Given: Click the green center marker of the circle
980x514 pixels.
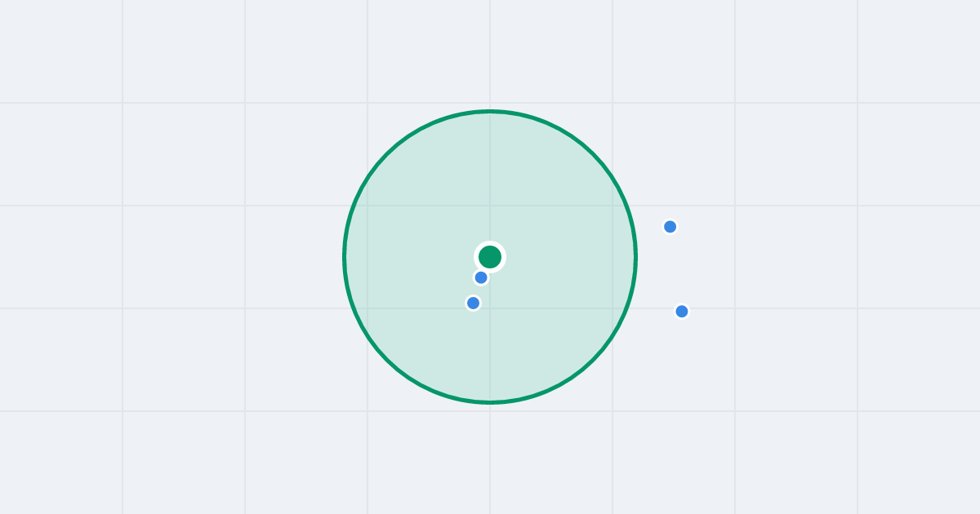Looking at the screenshot, I should coord(490,257).
